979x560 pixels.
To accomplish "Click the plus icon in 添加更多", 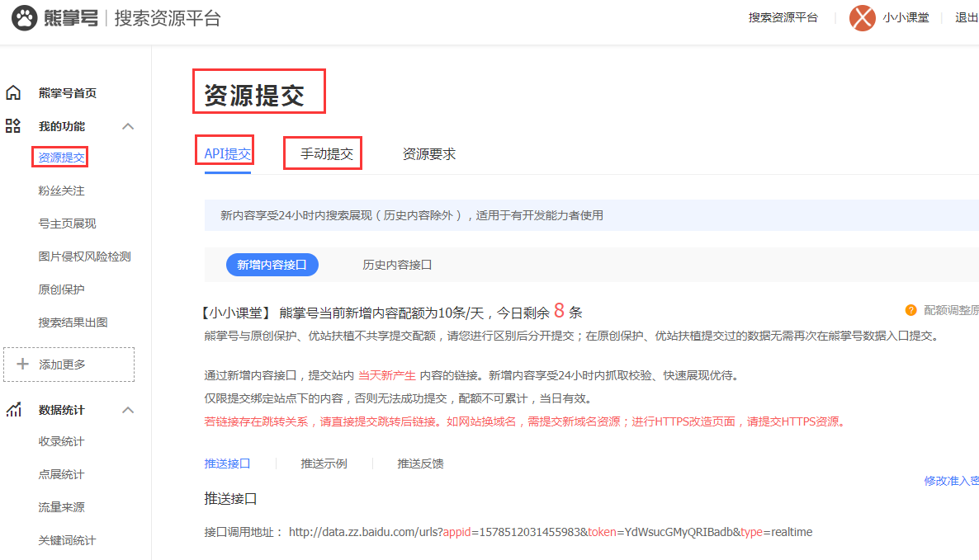I will click(22, 365).
